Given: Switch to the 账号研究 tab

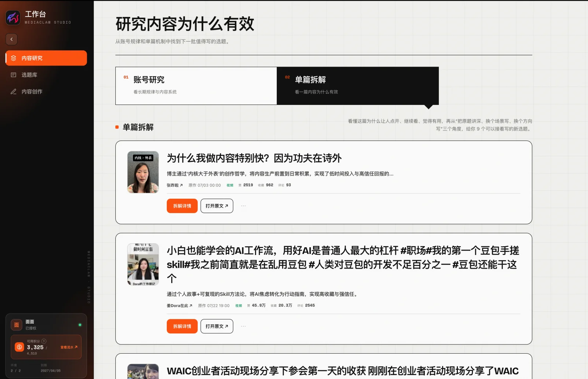Looking at the screenshot, I should point(196,86).
